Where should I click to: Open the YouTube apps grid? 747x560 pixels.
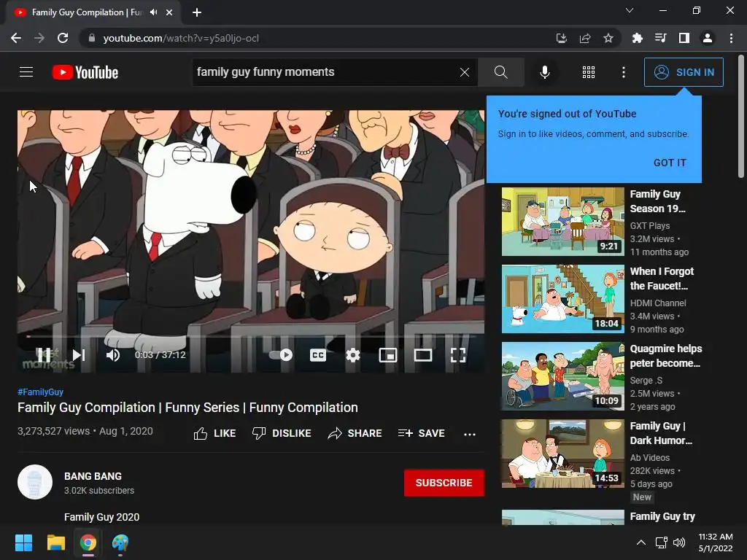point(589,72)
